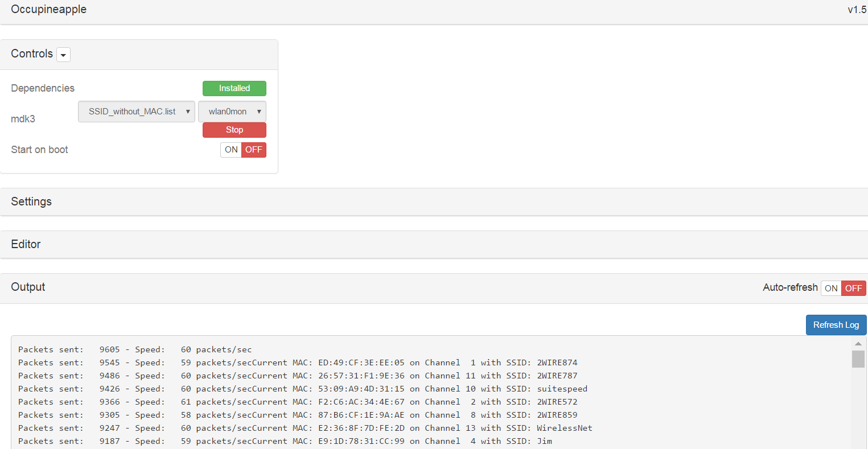Viewport: 868px width, 449px height.
Task: Click the green Installed dependencies button
Action: (x=234, y=88)
